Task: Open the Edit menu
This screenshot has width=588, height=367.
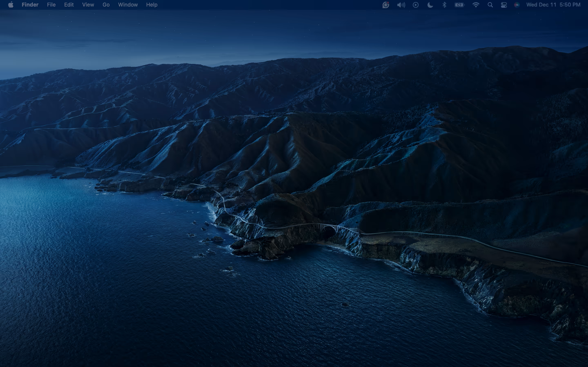Action: tap(69, 5)
